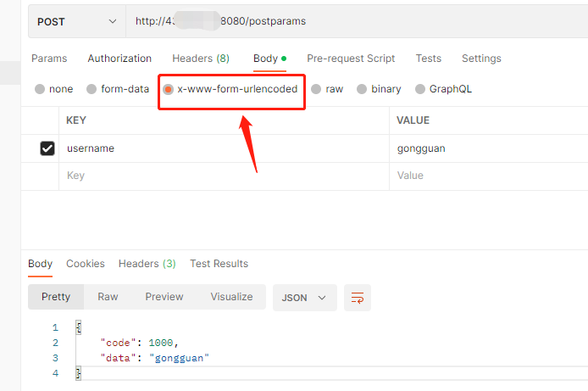
Task: Click the request URL input field
Action: 356,20
